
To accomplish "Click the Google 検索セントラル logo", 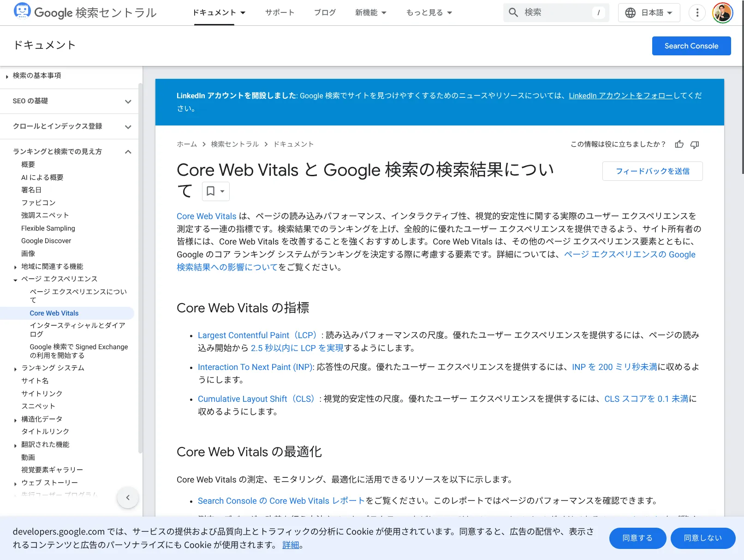I will pos(85,12).
